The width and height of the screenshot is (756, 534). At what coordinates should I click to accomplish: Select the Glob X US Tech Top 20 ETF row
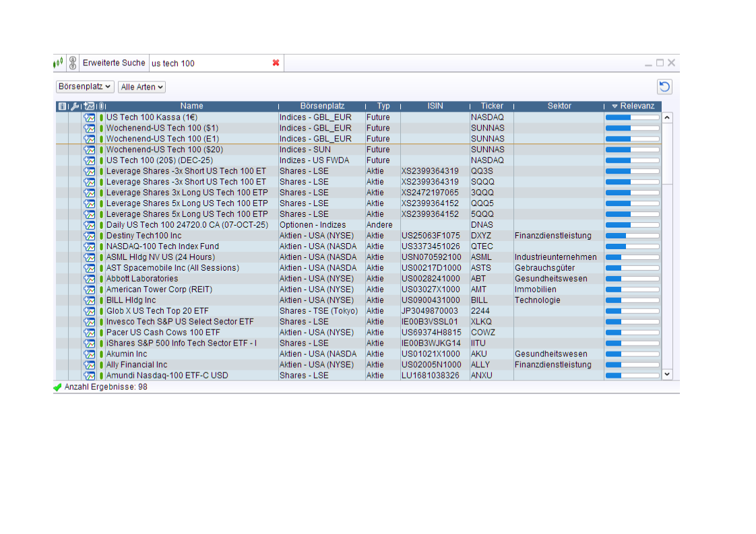358,311
